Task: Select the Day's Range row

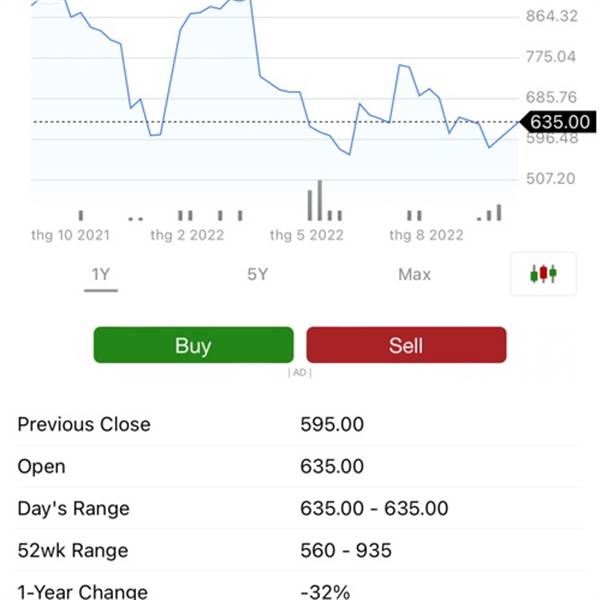Action: (300, 509)
